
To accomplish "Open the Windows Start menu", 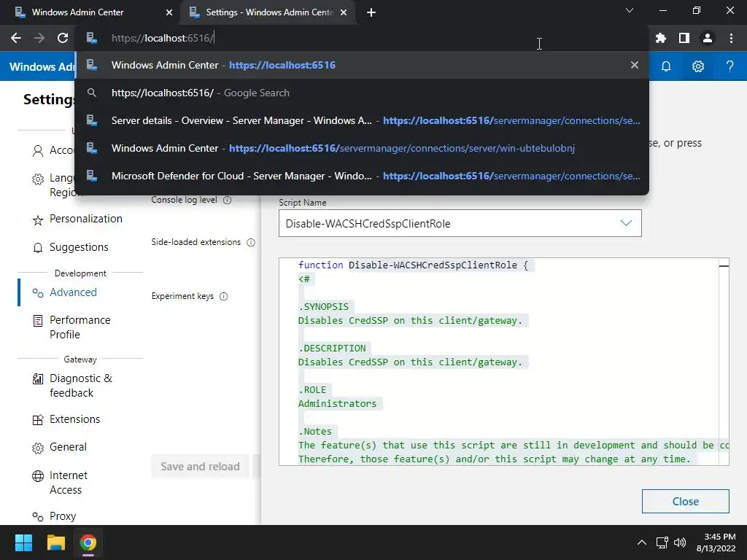I will 23,542.
